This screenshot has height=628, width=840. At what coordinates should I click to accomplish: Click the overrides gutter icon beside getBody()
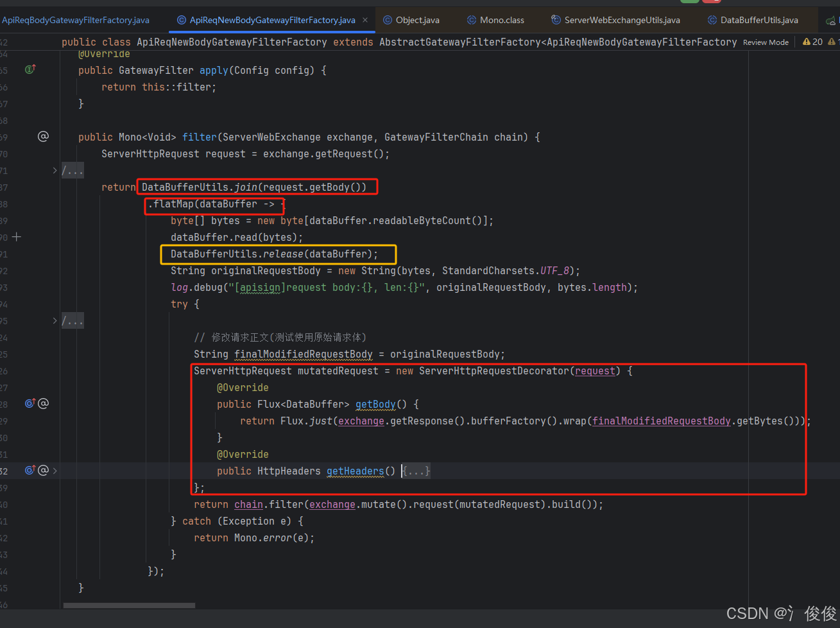30,403
